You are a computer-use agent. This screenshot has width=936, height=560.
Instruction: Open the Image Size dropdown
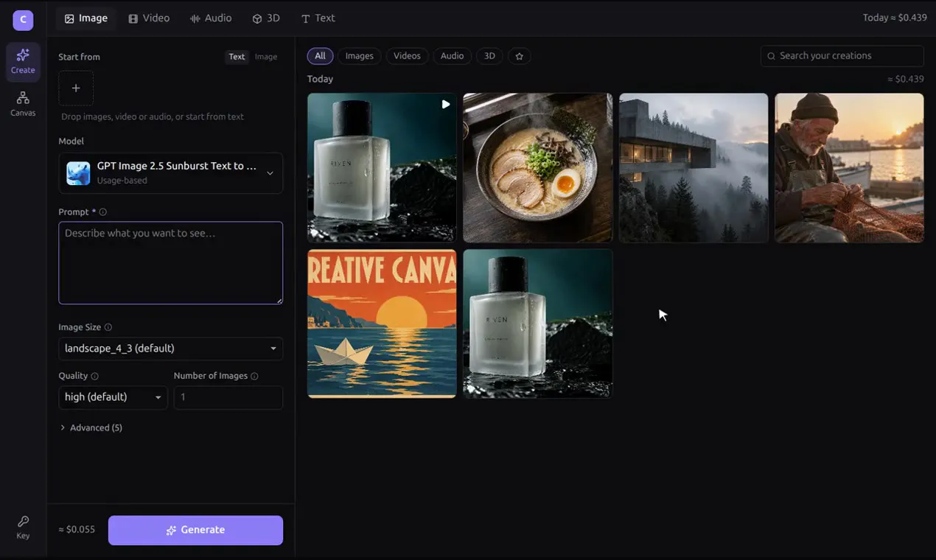(x=170, y=349)
